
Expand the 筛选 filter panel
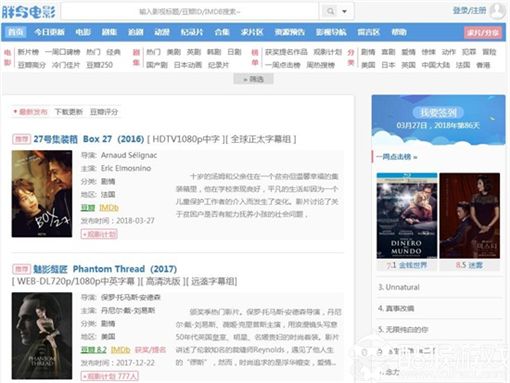[253, 79]
